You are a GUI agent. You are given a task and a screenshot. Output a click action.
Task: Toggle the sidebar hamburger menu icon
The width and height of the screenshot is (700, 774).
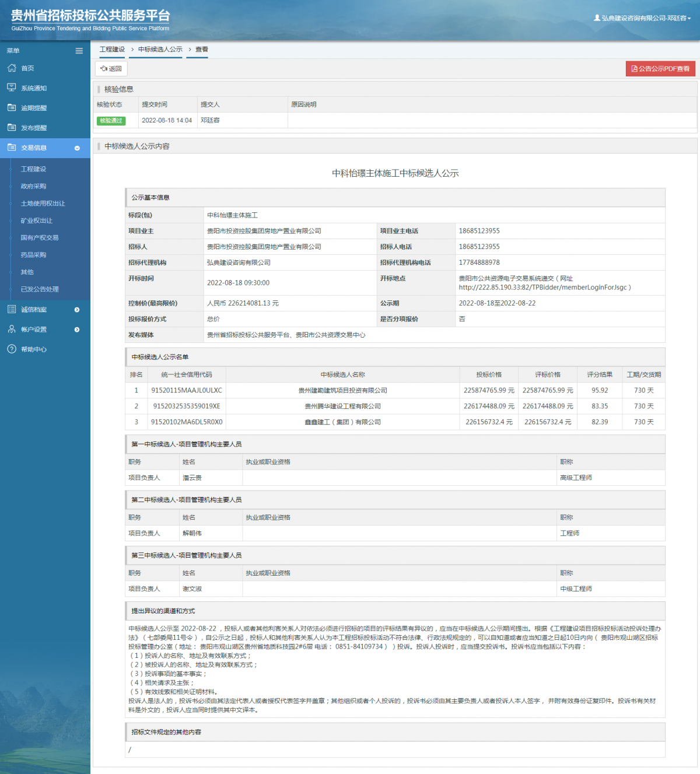point(79,51)
